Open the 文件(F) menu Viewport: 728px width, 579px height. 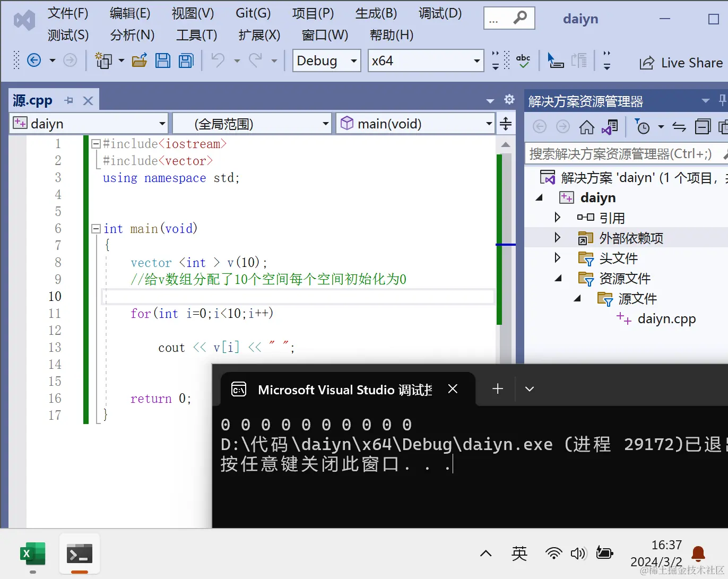point(68,13)
